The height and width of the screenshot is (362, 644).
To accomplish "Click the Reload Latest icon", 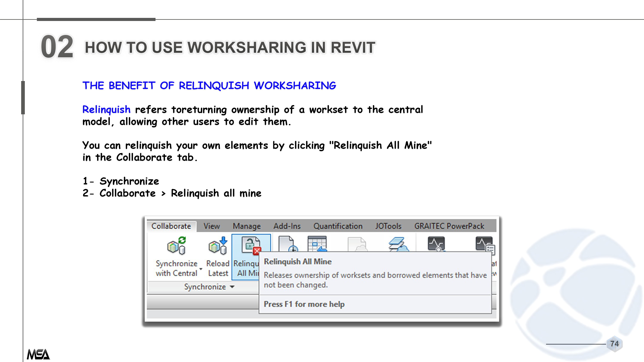I will (x=218, y=246).
